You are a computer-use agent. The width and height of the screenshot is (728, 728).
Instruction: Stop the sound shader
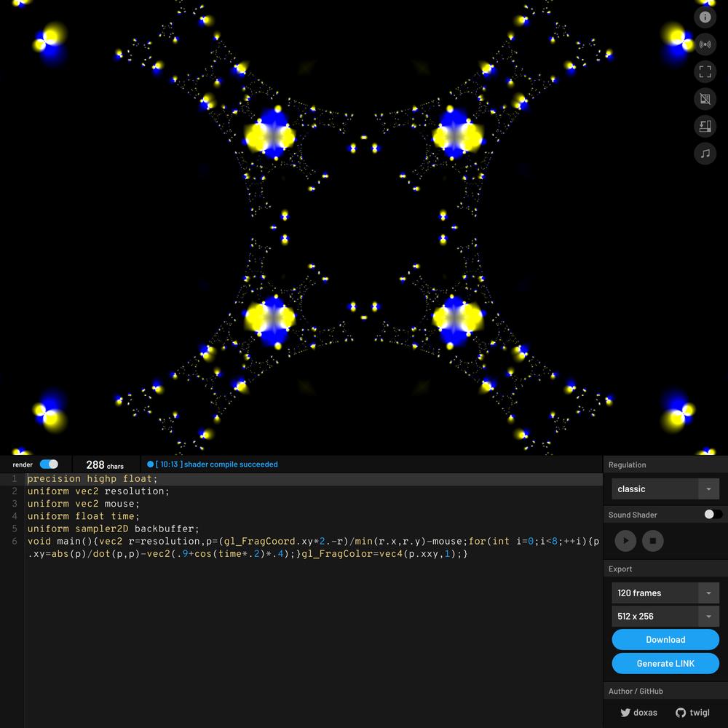pyautogui.click(x=653, y=540)
